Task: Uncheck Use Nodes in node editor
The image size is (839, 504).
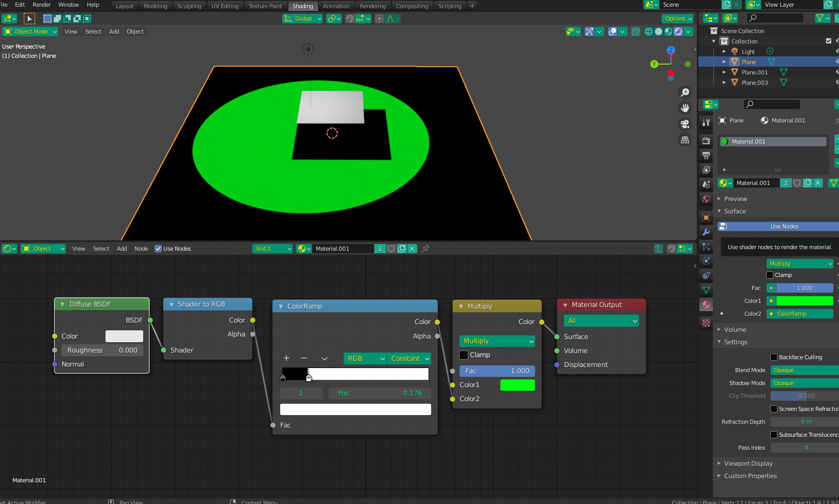Action: pyautogui.click(x=158, y=249)
